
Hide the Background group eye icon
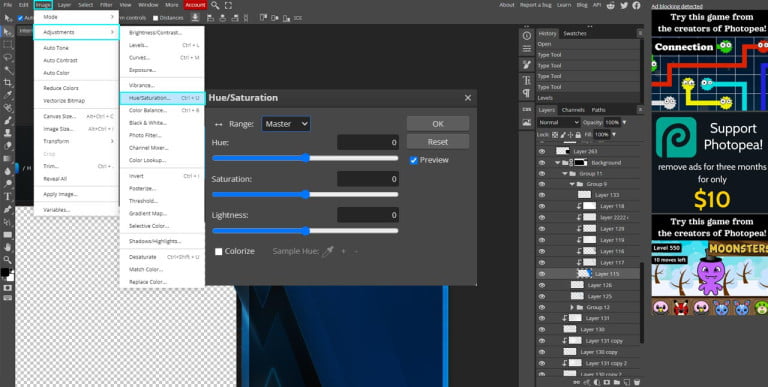[x=542, y=163]
